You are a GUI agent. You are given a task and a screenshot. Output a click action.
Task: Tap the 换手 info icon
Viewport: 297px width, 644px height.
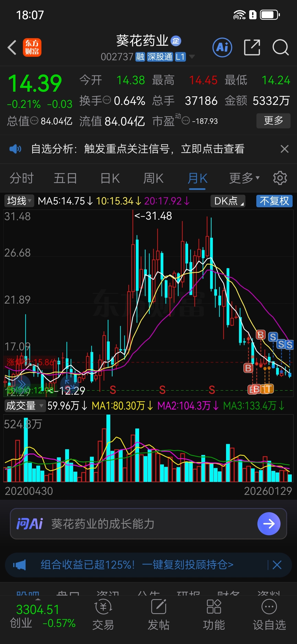pos(106,100)
